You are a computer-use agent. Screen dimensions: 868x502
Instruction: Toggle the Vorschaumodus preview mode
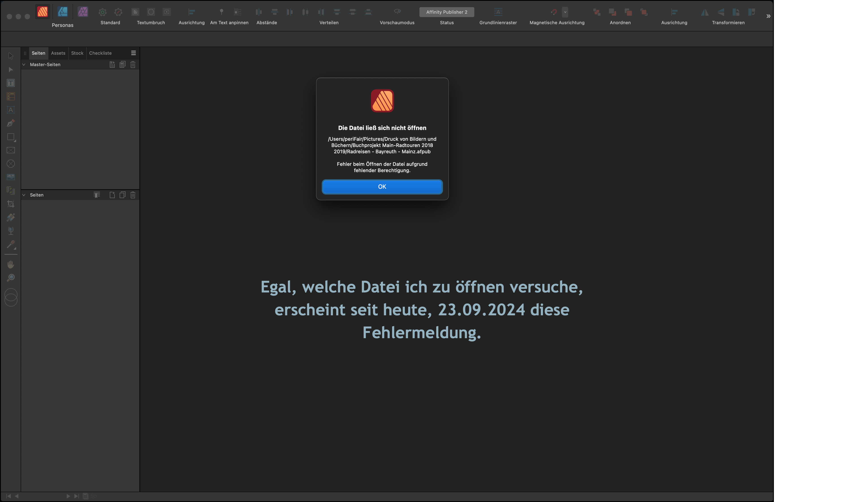click(x=397, y=12)
